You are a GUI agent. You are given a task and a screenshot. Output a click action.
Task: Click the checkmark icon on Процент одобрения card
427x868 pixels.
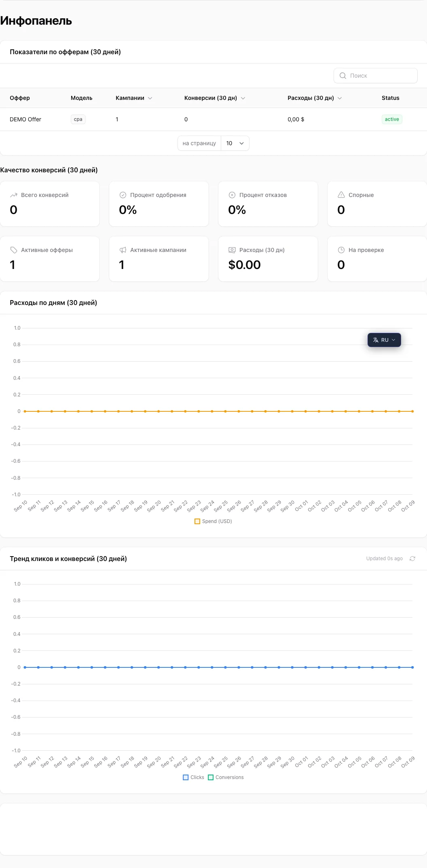(123, 195)
